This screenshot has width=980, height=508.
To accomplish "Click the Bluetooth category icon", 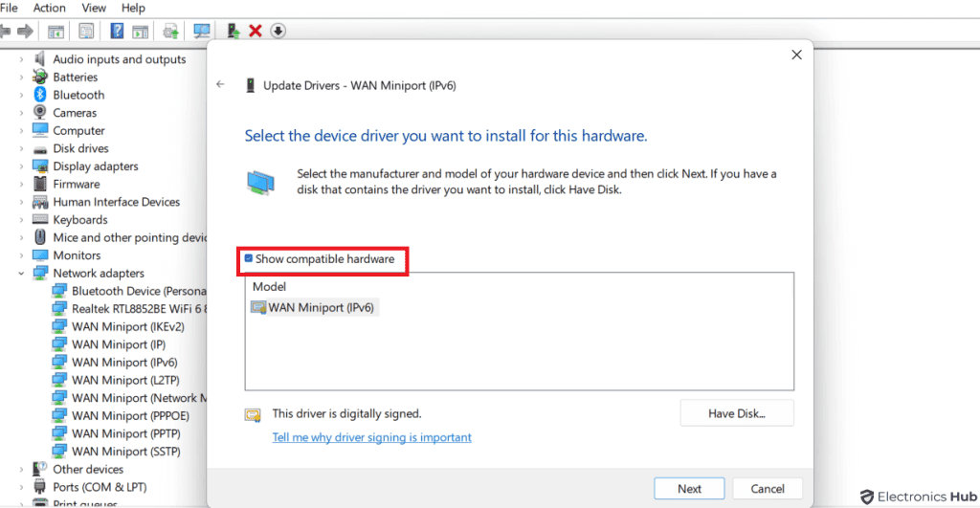I will coord(40,95).
